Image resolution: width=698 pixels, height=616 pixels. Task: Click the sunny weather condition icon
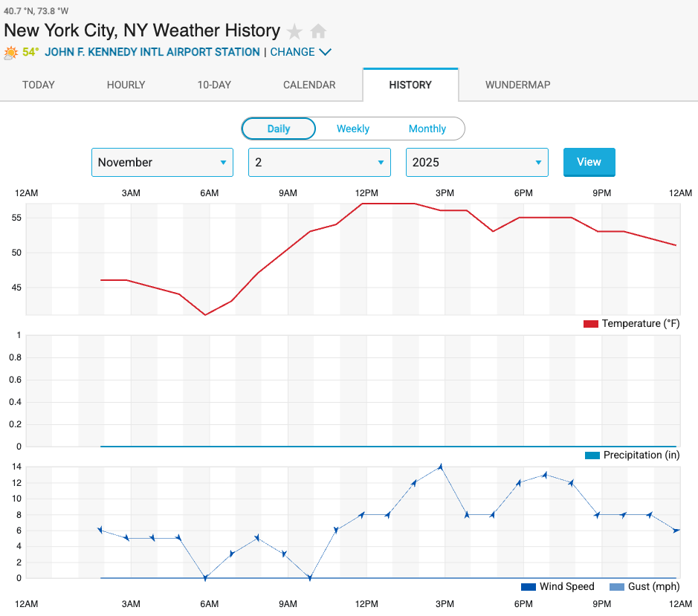tap(10, 52)
